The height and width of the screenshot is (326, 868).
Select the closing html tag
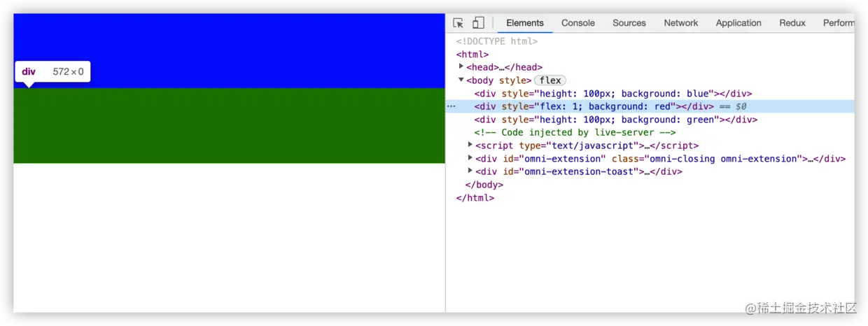(x=475, y=198)
